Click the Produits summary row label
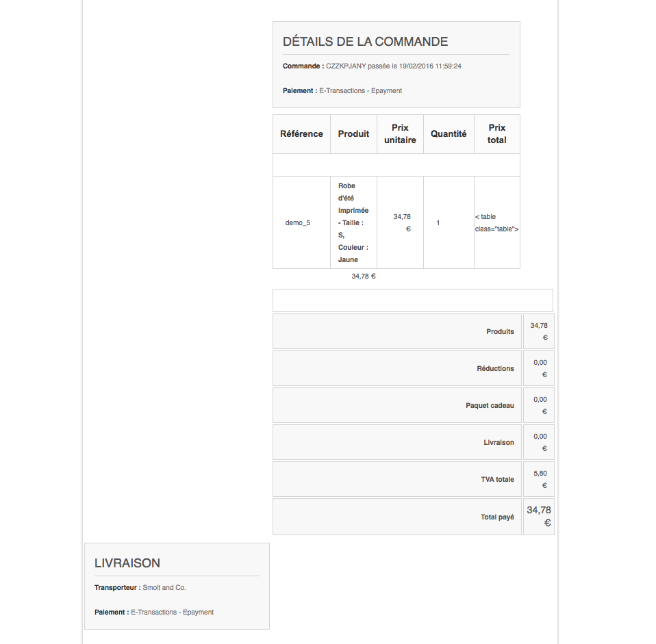Viewport: 656px width, 644px height. [500, 332]
